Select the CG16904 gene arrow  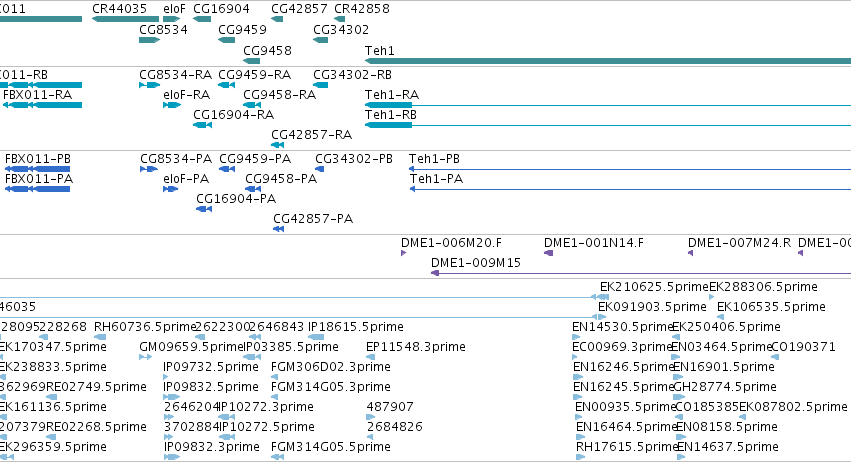(x=202, y=19)
